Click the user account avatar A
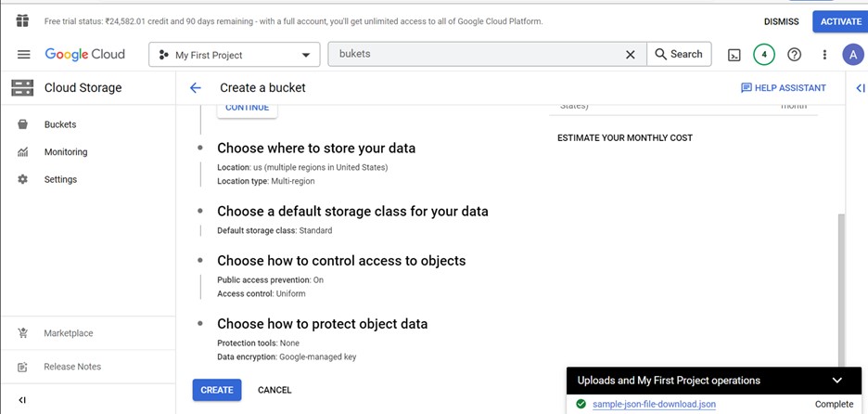 tap(852, 55)
